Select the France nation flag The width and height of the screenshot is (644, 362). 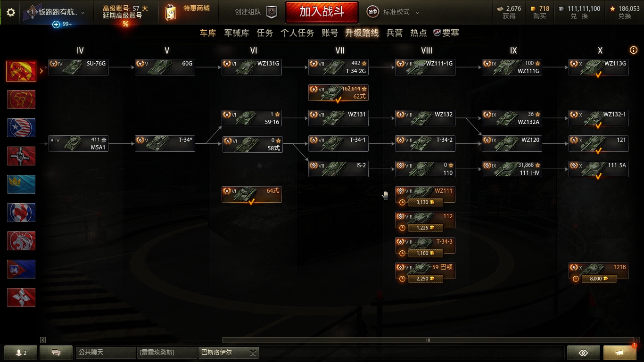21,213
